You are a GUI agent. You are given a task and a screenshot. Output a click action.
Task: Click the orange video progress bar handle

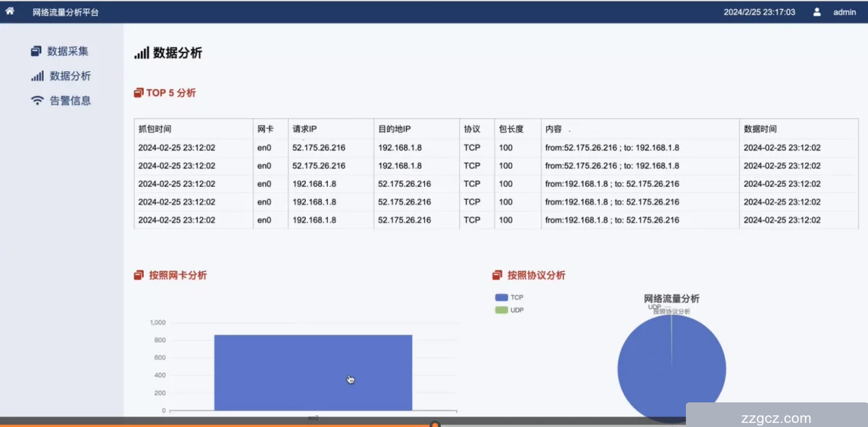434,424
